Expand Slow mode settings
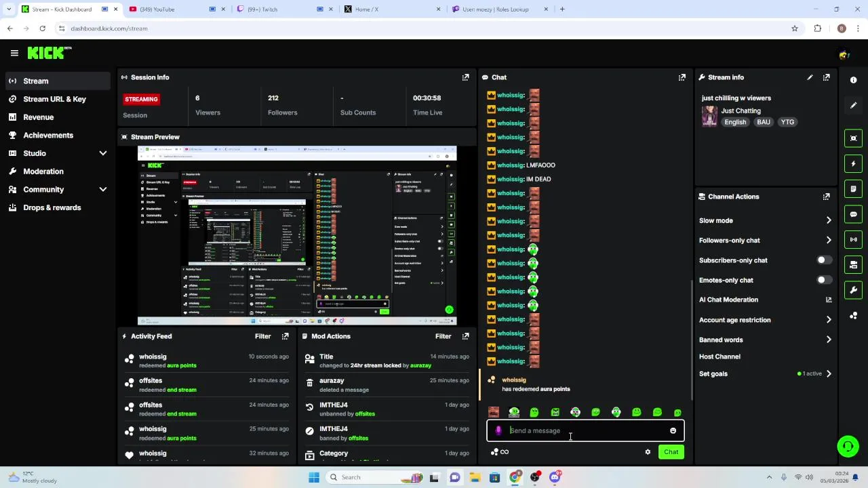Viewport: 868px width, 488px height. (829, 220)
